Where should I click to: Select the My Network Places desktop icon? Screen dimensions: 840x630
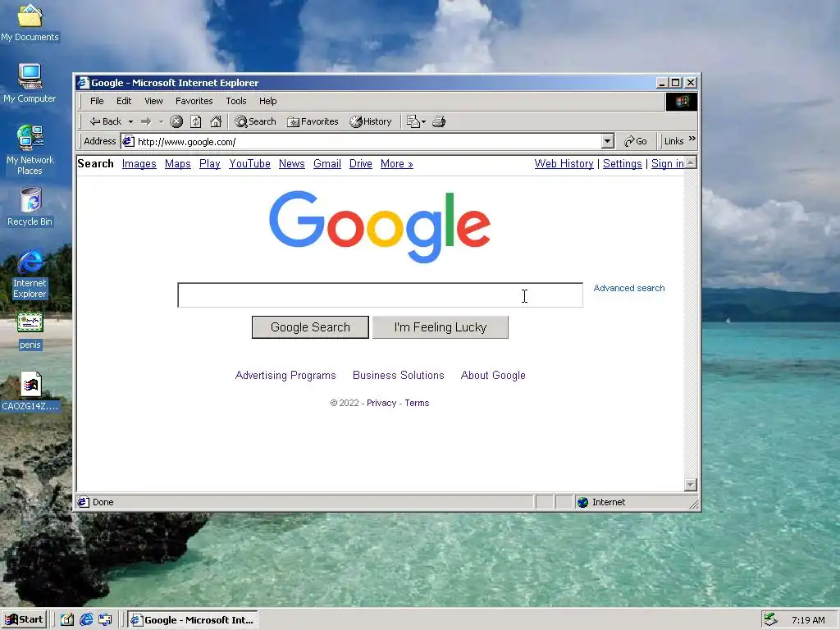pos(30,150)
